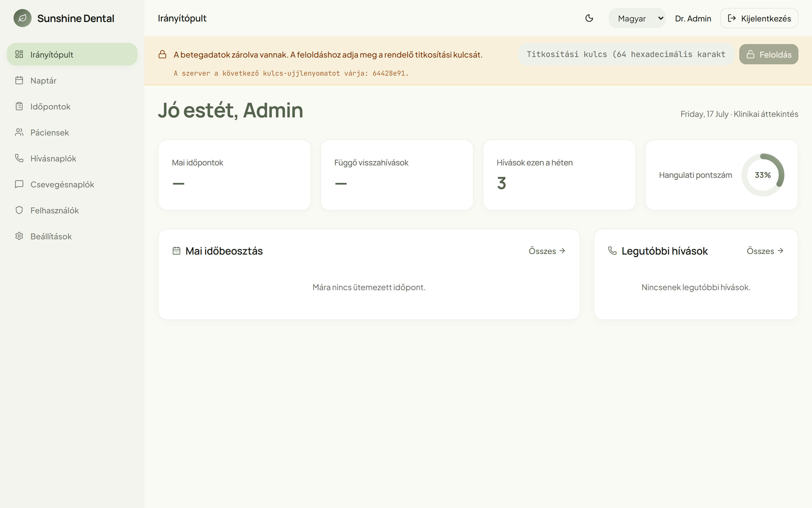The height and width of the screenshot is (508, 812).
Task: Click the Időpontok clipboard icon
Action: [19, 106]
